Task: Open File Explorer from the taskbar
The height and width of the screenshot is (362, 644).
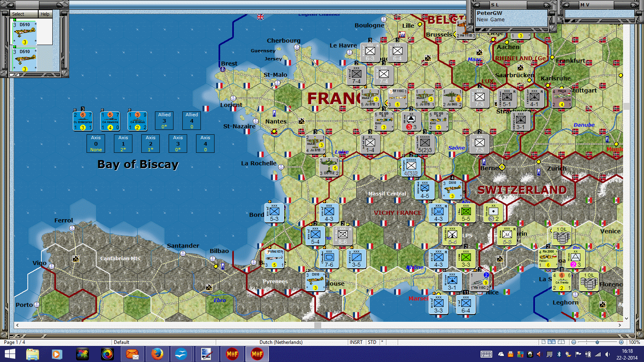Action: (x=33, y=354)
